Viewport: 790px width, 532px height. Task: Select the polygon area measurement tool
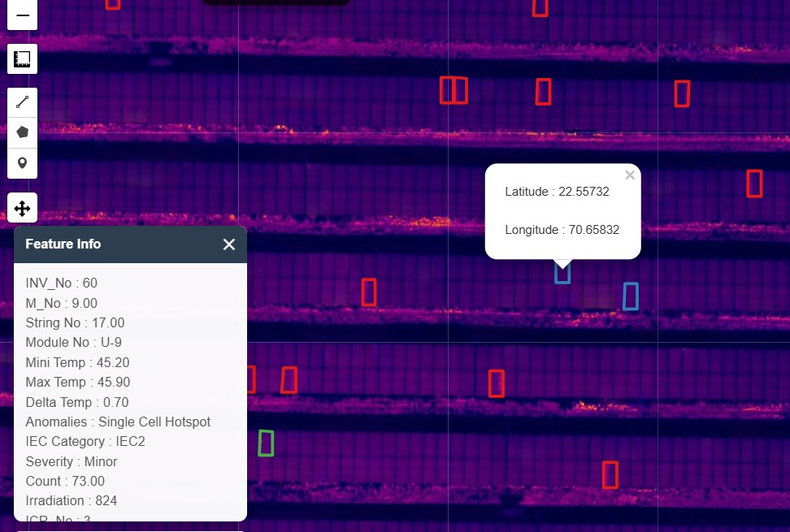pos(22,132)
